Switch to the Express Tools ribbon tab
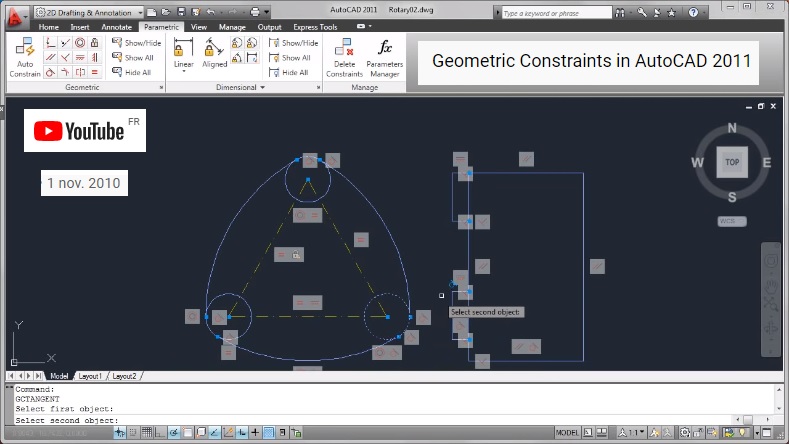789x444 pixels. pos(315,27)
